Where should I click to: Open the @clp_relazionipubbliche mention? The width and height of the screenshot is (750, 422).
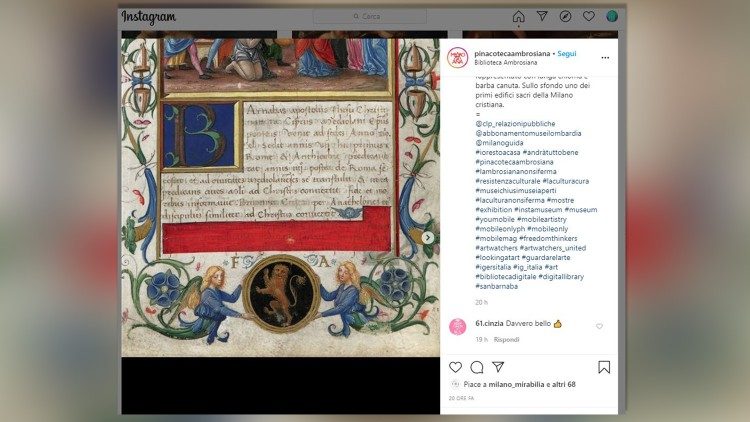[x=515, y=123]
